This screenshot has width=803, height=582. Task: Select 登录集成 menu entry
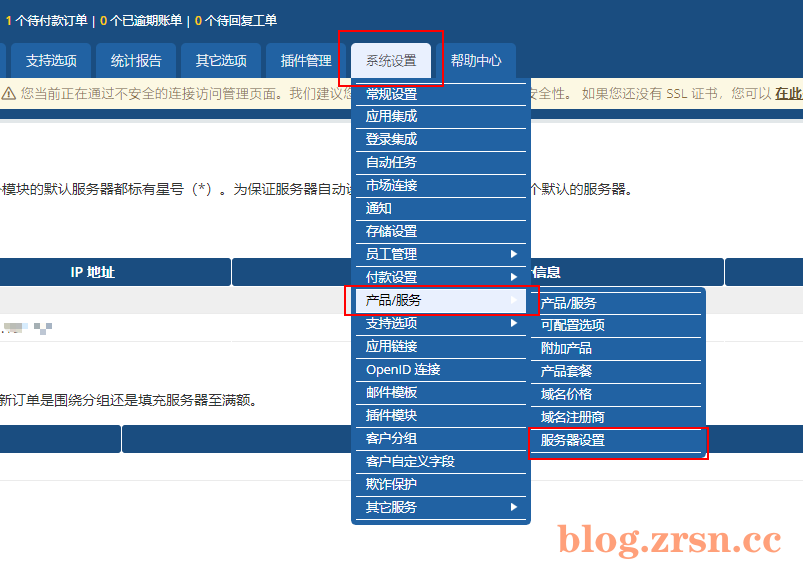[441, 139]
